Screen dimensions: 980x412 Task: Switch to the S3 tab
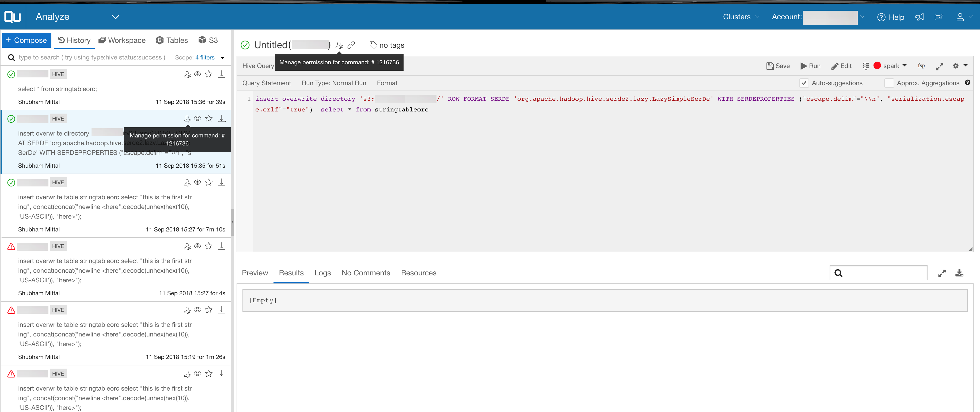pyautogui.click(x=208, y=40)
